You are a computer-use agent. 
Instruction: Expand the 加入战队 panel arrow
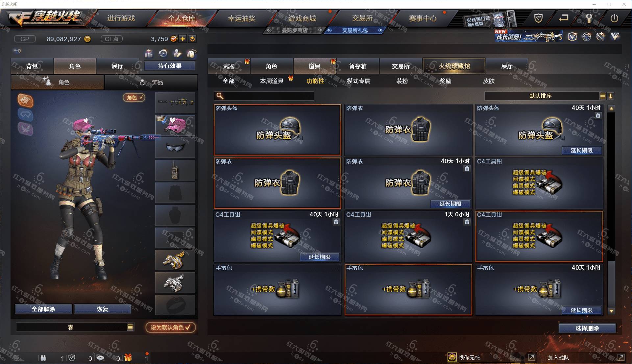click(621, 357)
